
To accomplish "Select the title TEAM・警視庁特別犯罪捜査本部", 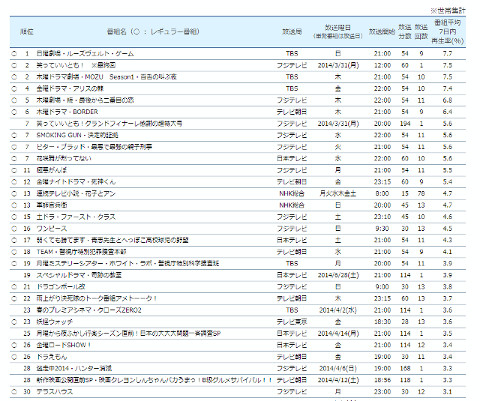I will coord(81,252).
